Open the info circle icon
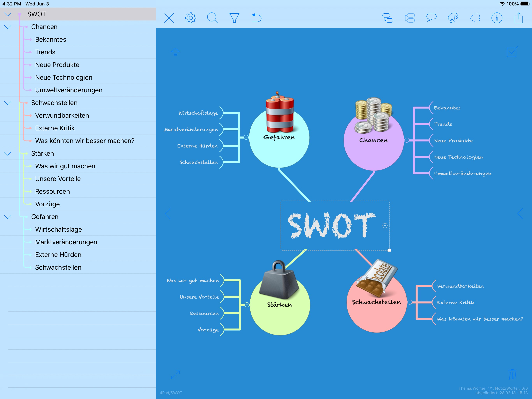Image resolution: width=532 pixels, height=399 pixels. click(497, 18)
